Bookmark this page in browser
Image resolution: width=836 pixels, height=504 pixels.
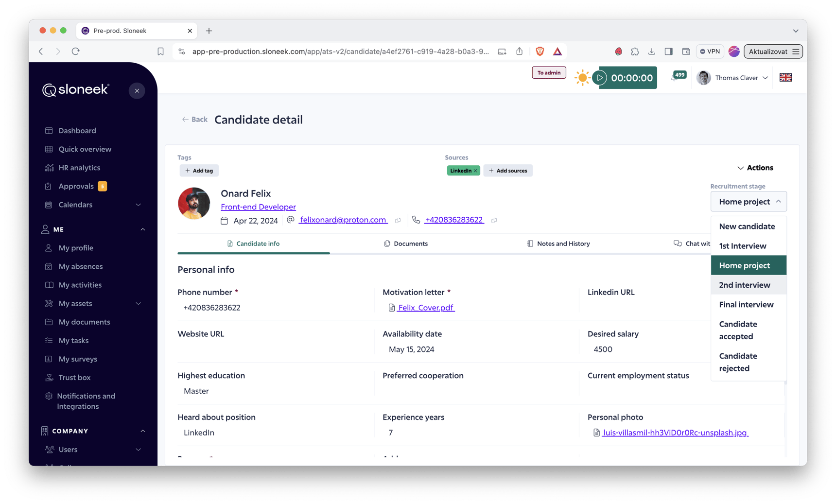pos(160,52)
